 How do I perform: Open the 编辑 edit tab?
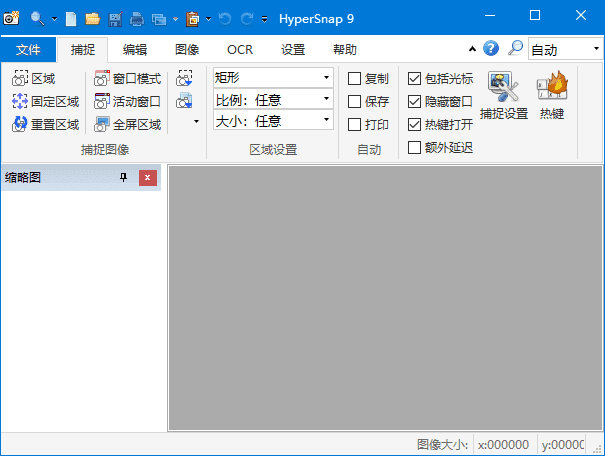tap(135, 50)
